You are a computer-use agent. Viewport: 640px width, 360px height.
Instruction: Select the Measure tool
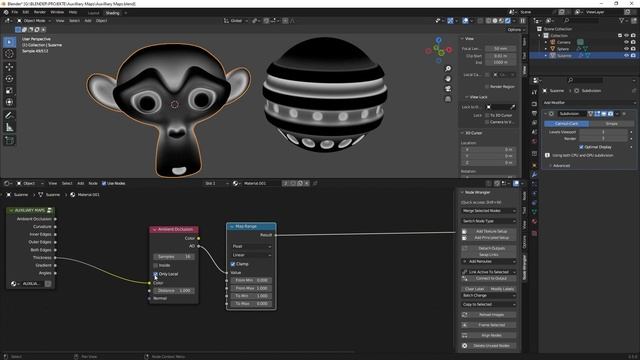[9, 128]
